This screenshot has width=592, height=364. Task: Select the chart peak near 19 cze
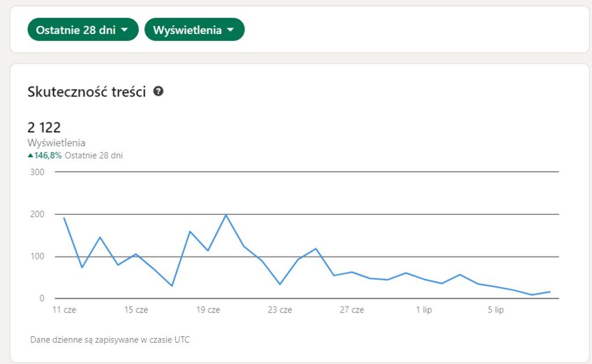pyautogui.click(x=227, y=216)
